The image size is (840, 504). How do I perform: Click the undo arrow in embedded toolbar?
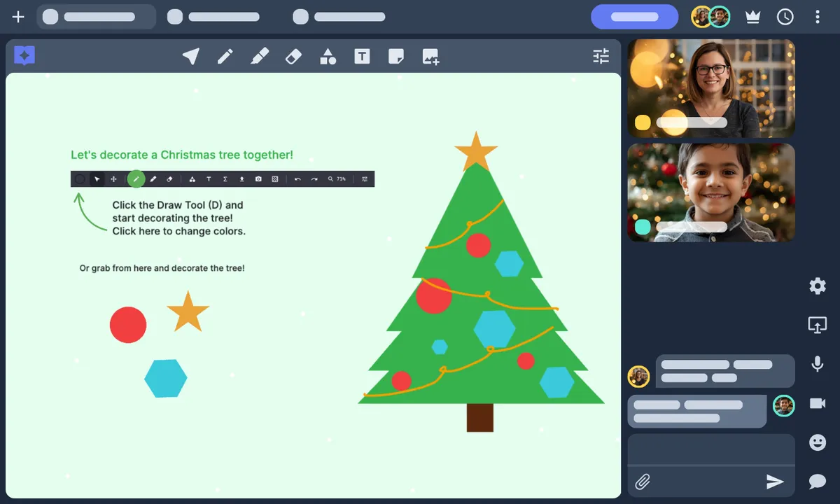tap(297, 179)
